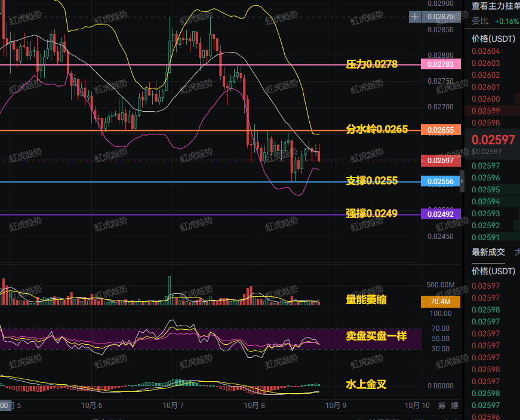Click the $0.02597 USD equivalent
Viewport: 520px width, 420px height.
[487, 152]
